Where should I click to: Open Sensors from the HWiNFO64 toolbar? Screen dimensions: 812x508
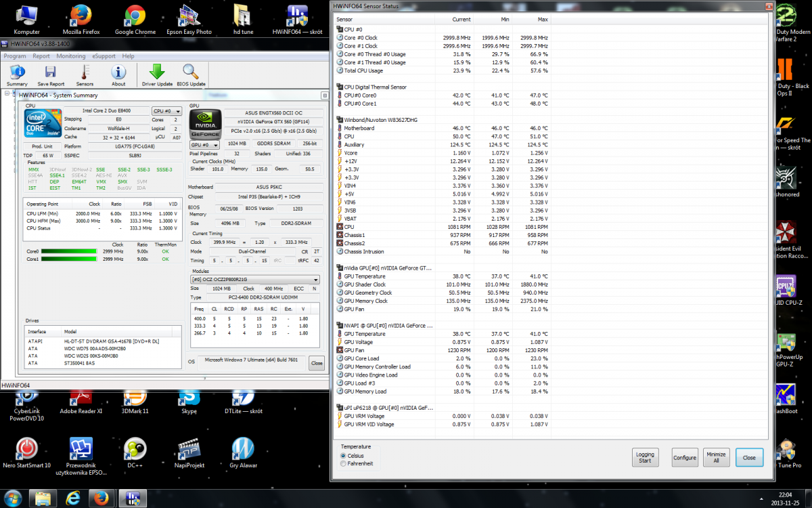85,75
